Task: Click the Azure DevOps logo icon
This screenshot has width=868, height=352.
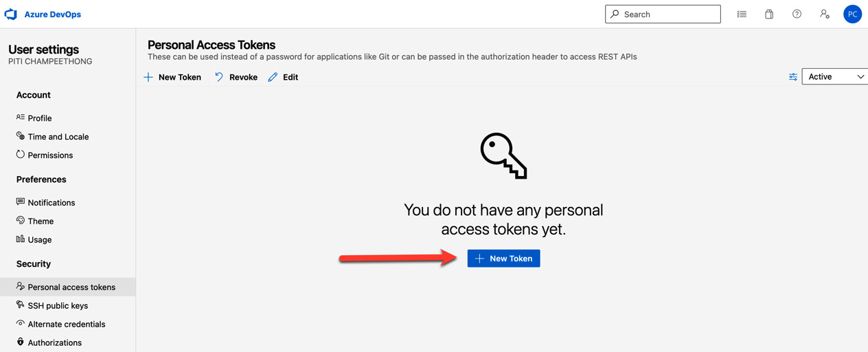Action: point(11,14)
